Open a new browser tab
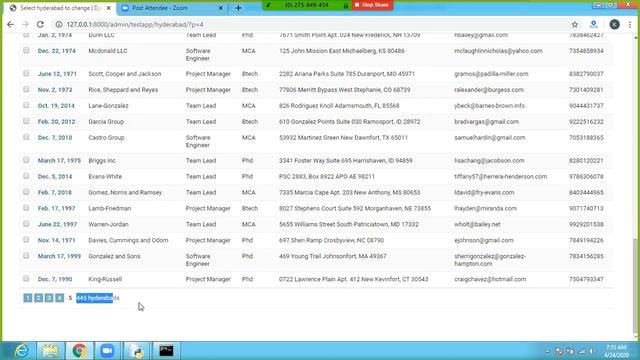Viewport: 640px width, 360px height. pos(238,8)
